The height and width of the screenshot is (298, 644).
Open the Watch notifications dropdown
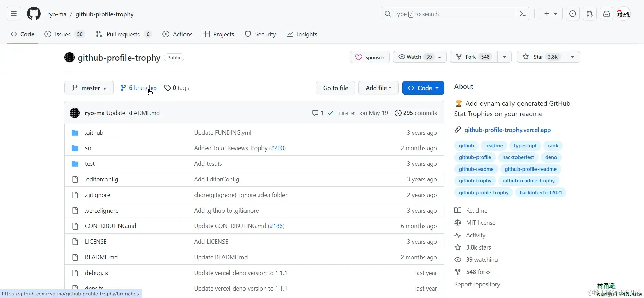click(420, 57)
